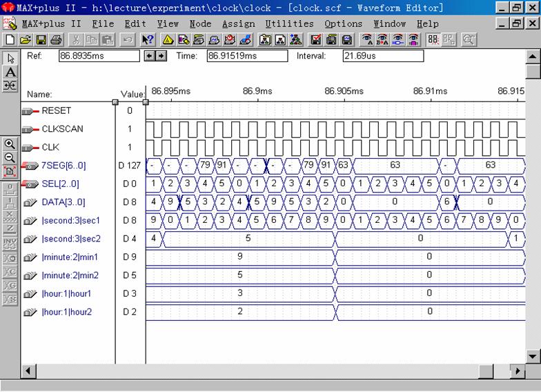
Task: Click the 86.9ms time ruler marker
Action: coord(257,91)
